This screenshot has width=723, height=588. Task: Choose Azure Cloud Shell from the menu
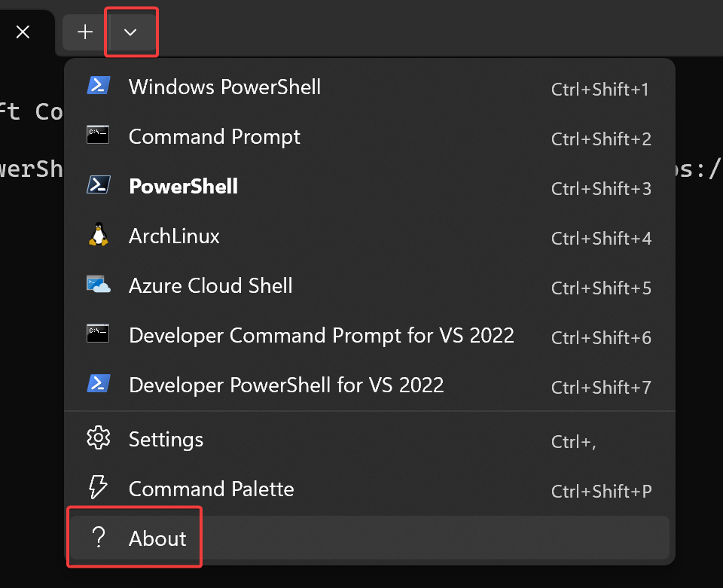tap(369, 285)
